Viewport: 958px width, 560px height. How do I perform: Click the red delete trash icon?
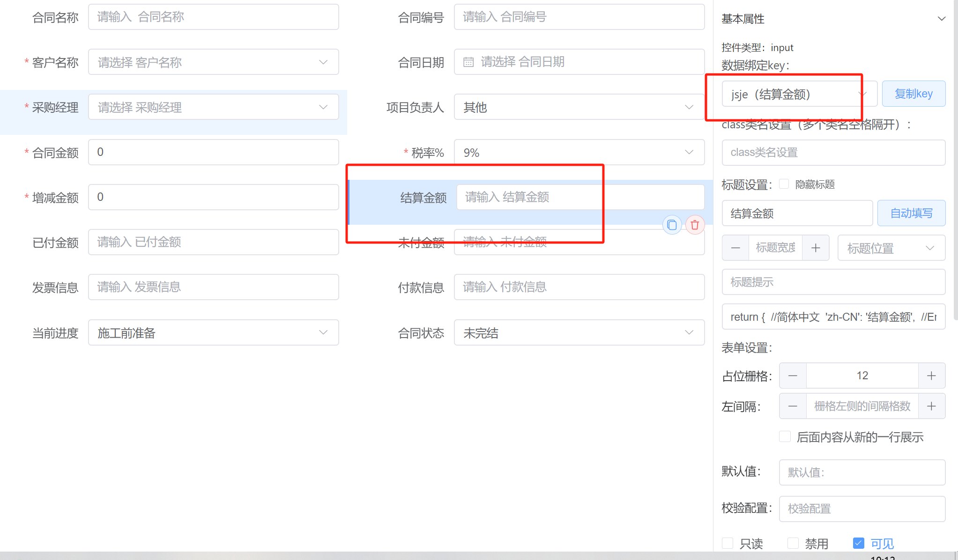pyautogui.click(x=695, y=225)
